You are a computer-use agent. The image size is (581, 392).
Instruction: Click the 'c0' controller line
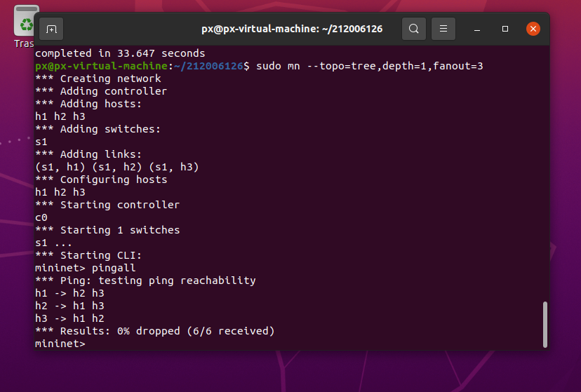(x=41, y=217)
